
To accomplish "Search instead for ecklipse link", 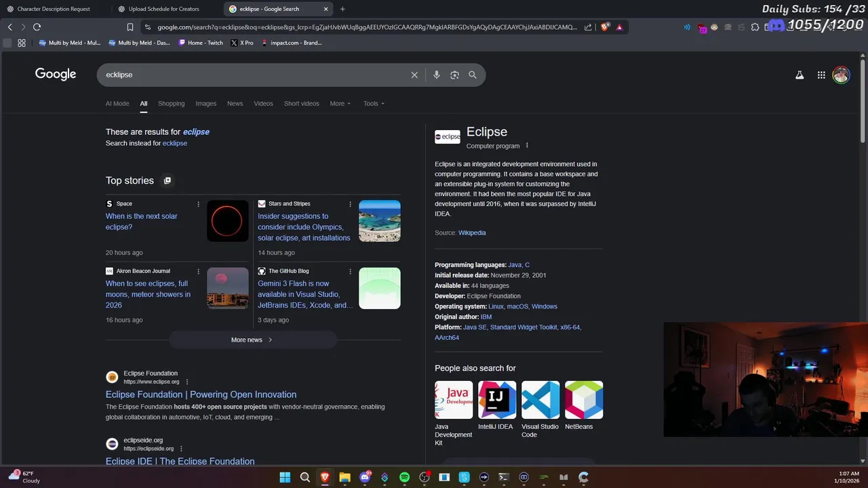I will [x=174, y=143].
